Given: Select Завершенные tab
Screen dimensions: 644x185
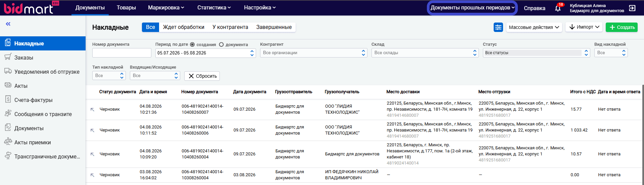Looking at the screenshot, I should pos(274,27).
